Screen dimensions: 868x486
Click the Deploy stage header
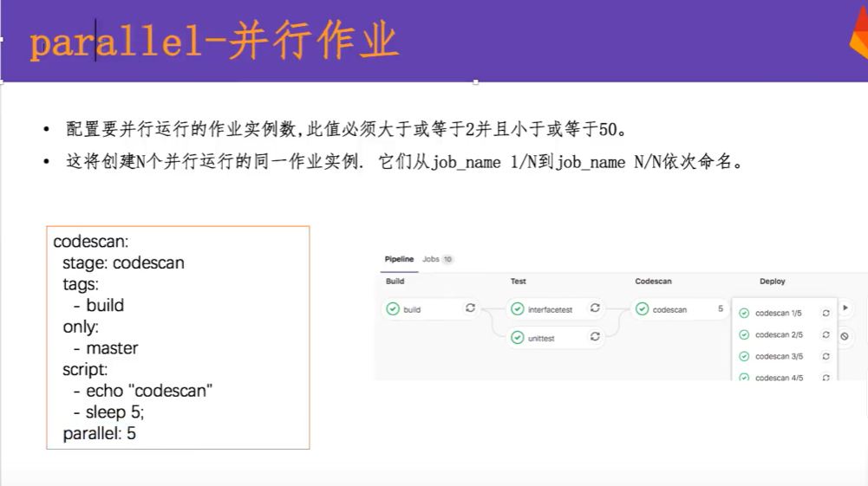point(773,281)
